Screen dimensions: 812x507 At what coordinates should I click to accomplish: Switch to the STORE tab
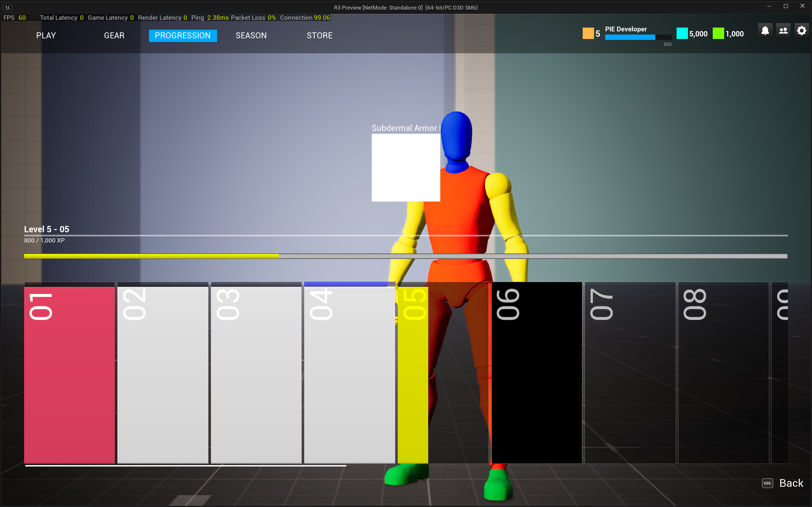pos(319,35)
